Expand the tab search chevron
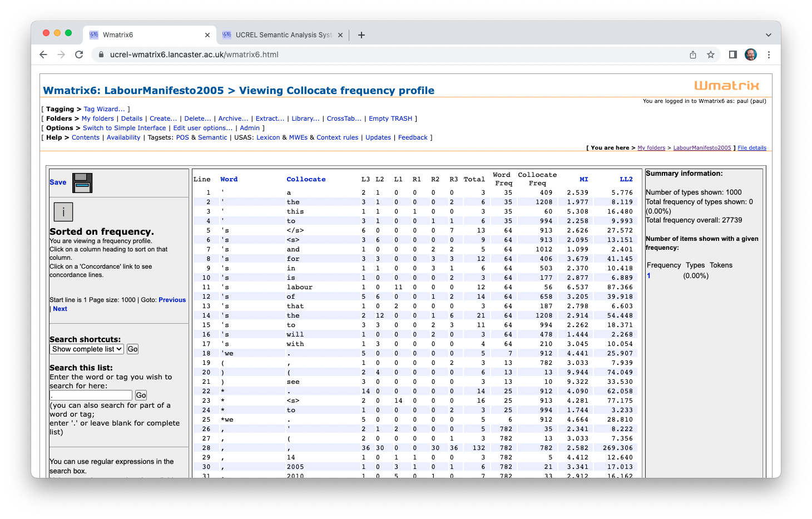Image resolution: width=812 pixels, height=519 pixels. coord(768,35)
